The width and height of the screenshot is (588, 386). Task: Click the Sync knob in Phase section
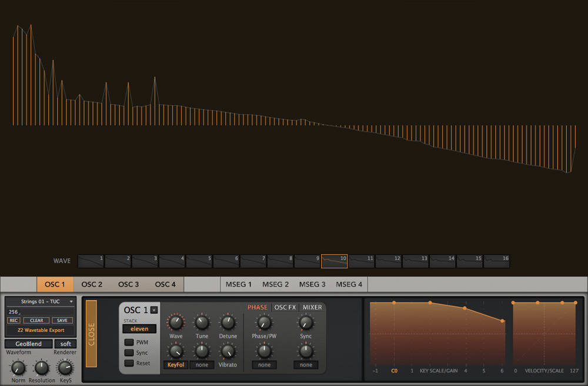(306, 322)
